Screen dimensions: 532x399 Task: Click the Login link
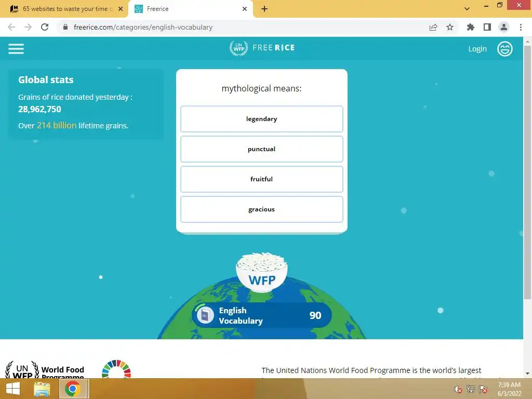pyautogui.click(x=477, y=49)
